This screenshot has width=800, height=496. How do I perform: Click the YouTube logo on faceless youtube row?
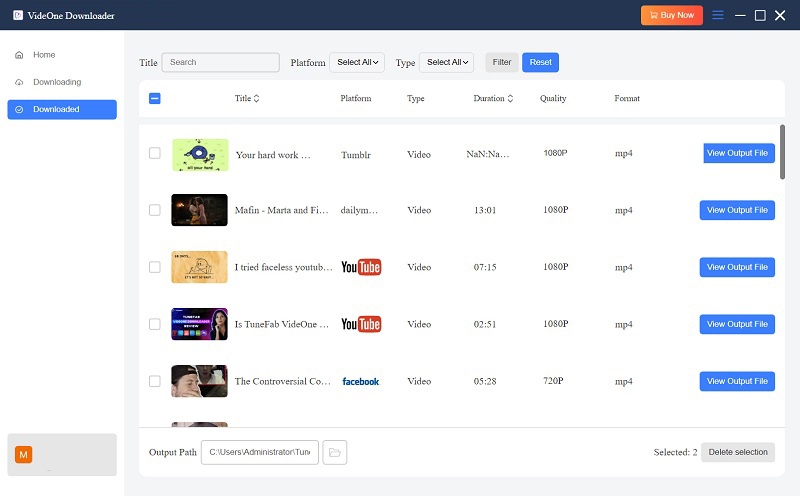pos(361,267)
